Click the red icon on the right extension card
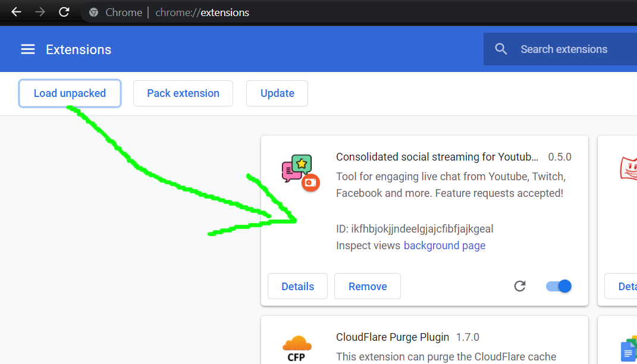This screenshot has width=637, height=364. click(x=628, y=170)
